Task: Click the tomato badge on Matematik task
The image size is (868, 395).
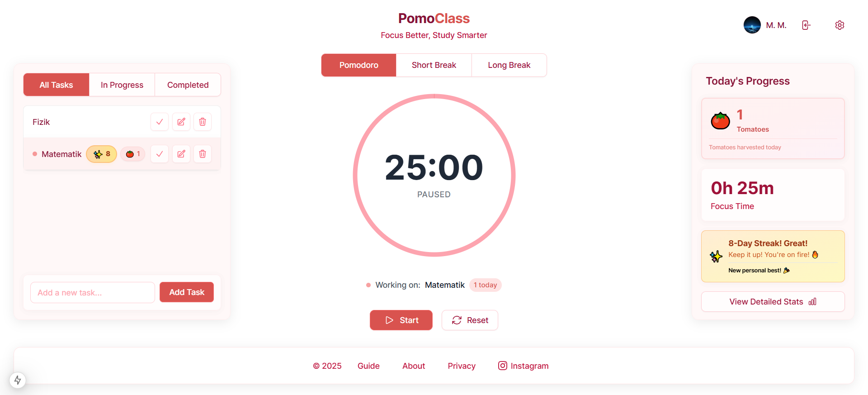Action: [132, 154]
